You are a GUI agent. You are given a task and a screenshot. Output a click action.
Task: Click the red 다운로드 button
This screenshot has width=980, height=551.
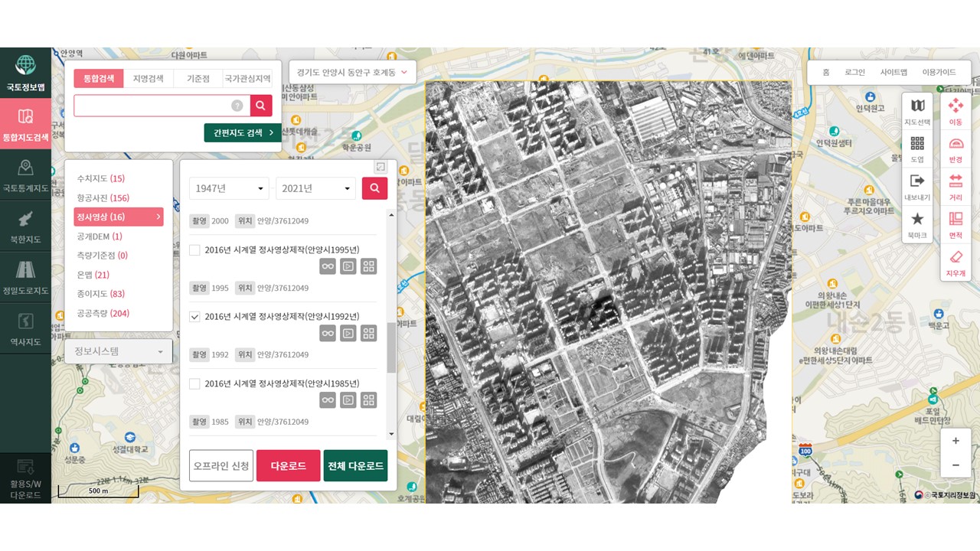[x=289, y=465]
